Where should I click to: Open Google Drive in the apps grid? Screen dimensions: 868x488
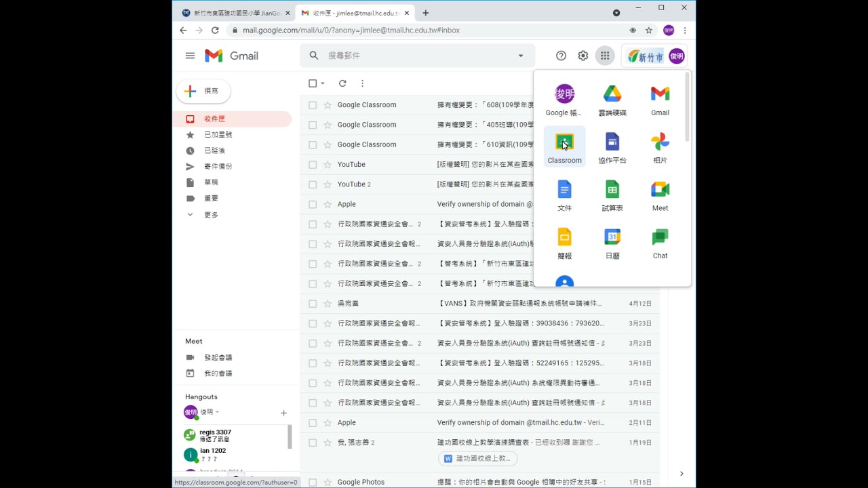tap(612, 101)
